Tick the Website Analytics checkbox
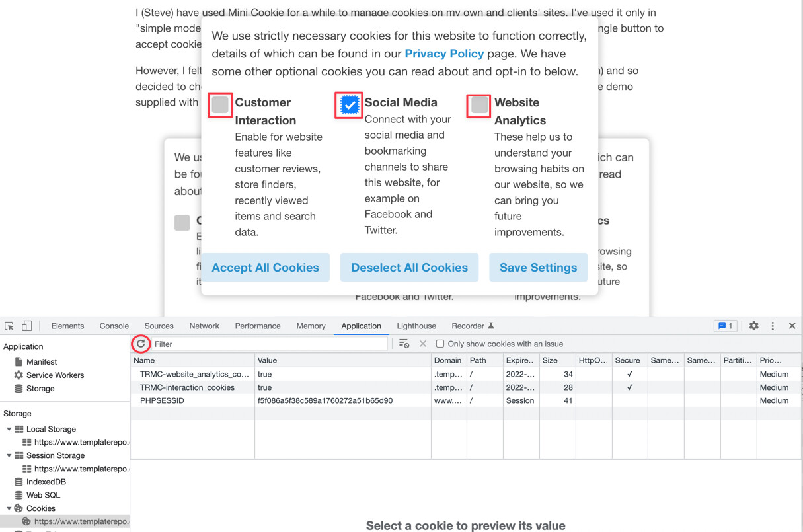Image resolution: width=803 pixels, height=532 pixels. coord(480,104)
